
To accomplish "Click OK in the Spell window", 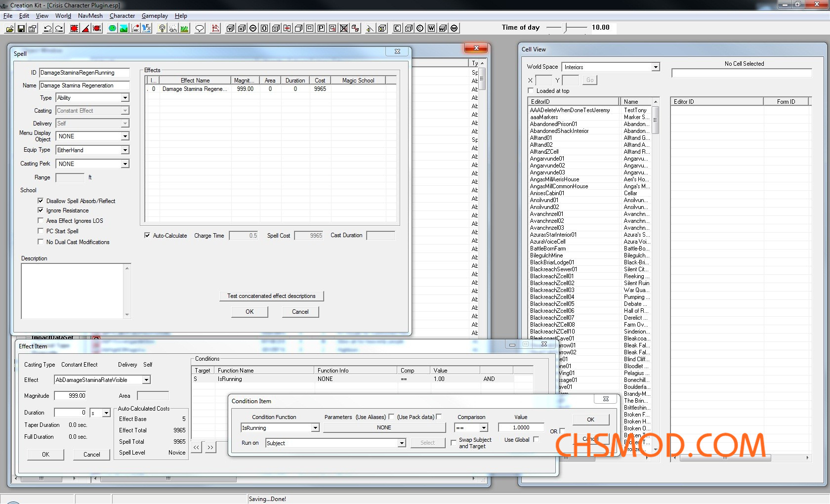I will (x=250, y=312).
